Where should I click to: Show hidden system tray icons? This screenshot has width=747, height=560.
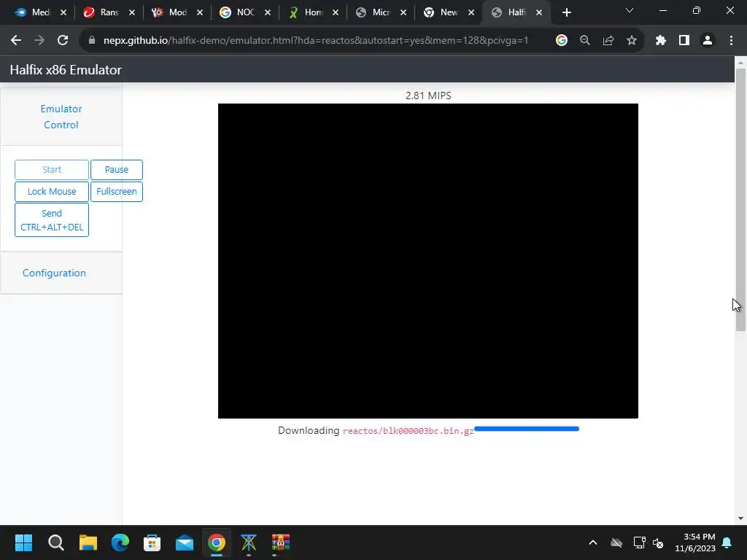[593, 542]
